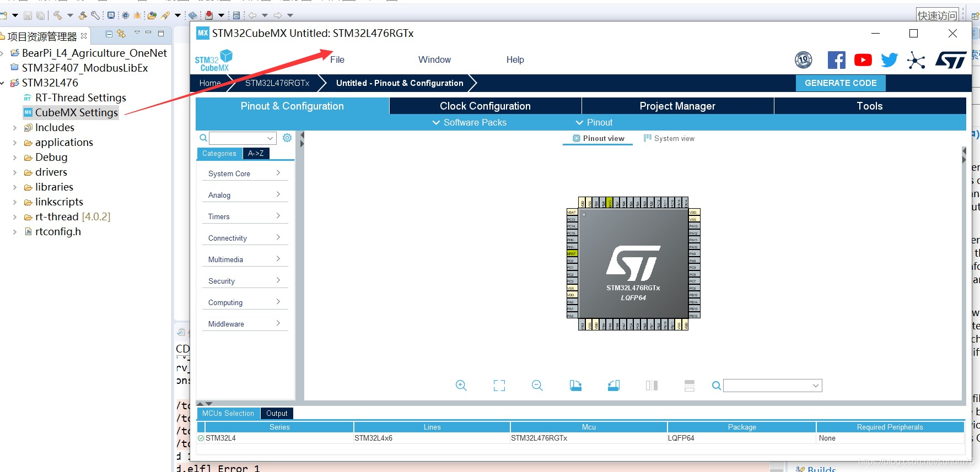Open CubeMX Settings in project tree

click(x=77, y=112)
